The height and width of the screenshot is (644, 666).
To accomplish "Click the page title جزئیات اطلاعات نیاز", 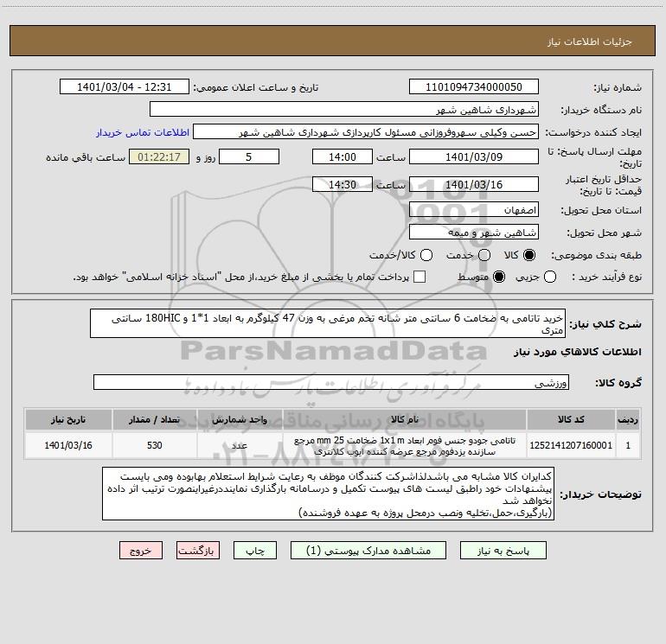I will [590, 41].
